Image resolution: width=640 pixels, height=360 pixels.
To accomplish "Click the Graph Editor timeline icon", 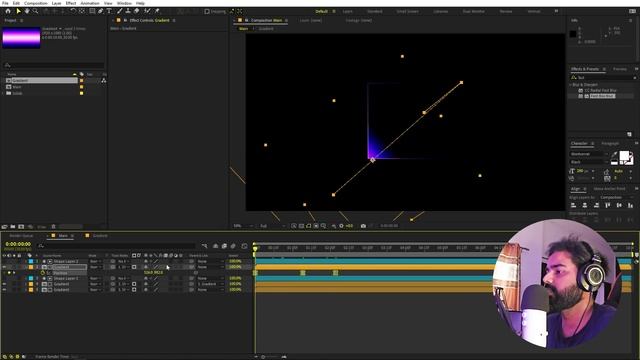I will pos(244,246).
